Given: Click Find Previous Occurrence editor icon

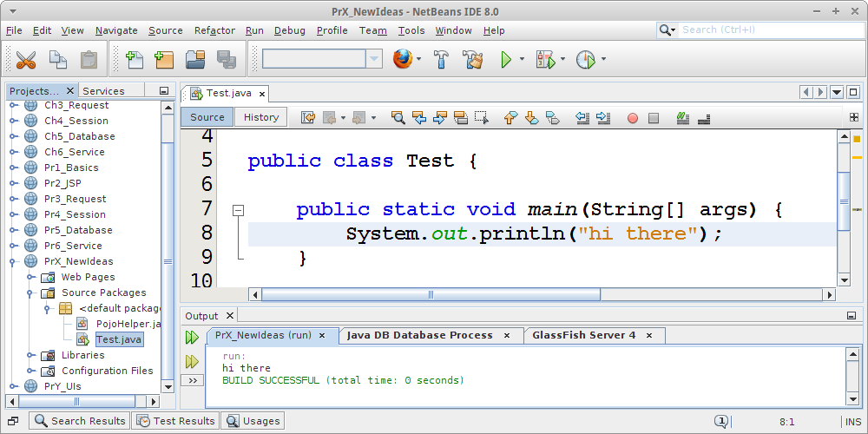Looking at the screenshot, I should click(419, 117).
